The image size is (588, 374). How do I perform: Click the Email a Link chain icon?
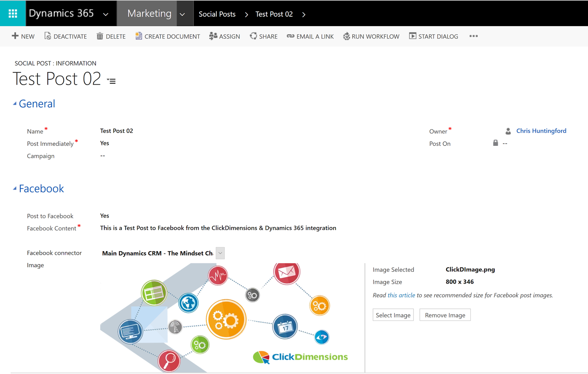(290, 36)
